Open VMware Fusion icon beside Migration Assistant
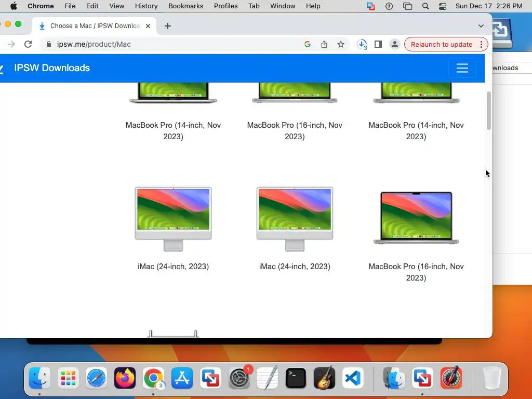This screenshot has height=399, width=532. click(422, 378)
